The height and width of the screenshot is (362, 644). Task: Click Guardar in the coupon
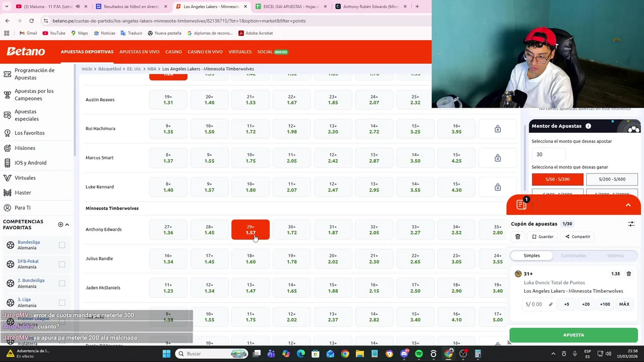coord(542,237)
